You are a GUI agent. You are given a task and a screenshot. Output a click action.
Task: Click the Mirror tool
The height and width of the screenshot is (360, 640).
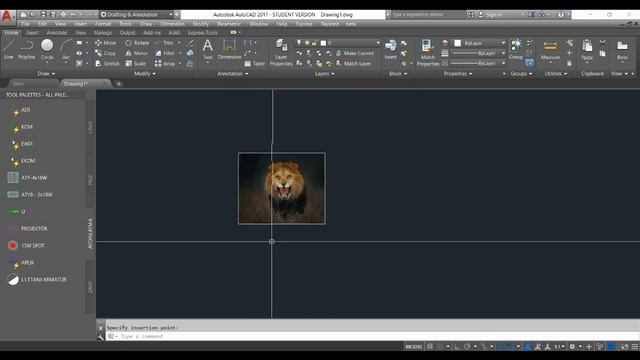coord(136,53)
